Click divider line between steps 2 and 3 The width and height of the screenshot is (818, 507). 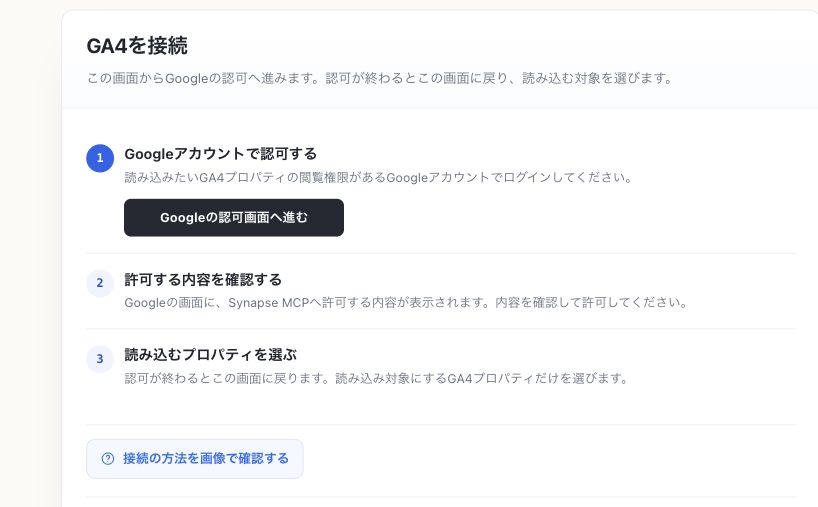441,329
